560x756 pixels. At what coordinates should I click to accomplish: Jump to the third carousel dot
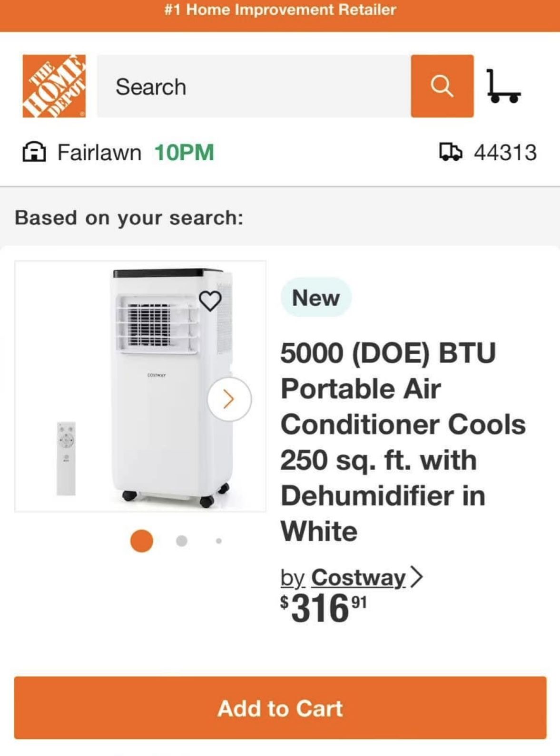[219, 541]
